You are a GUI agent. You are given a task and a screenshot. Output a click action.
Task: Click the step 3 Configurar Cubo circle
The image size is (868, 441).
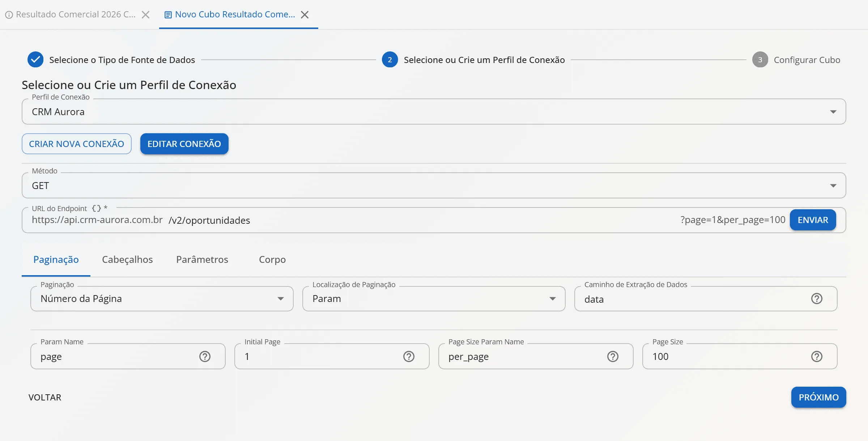(760, 60)
